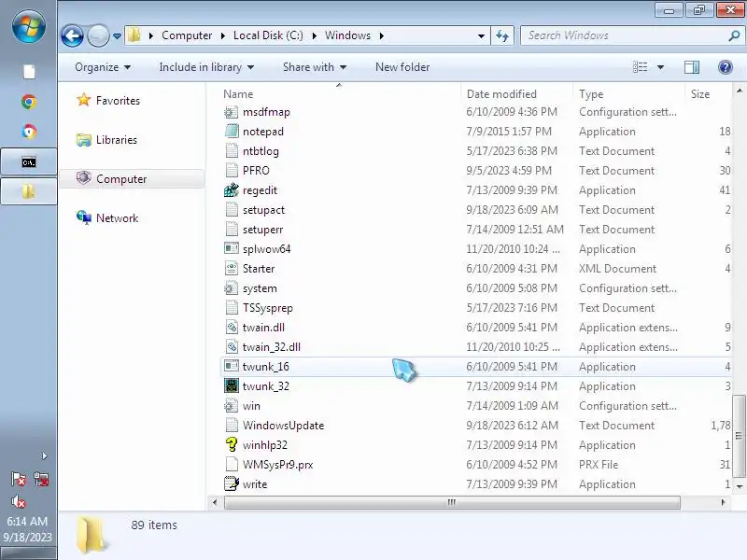Open the Organize menu
This screenshot has height=560, width=747.
pos(103,67)
